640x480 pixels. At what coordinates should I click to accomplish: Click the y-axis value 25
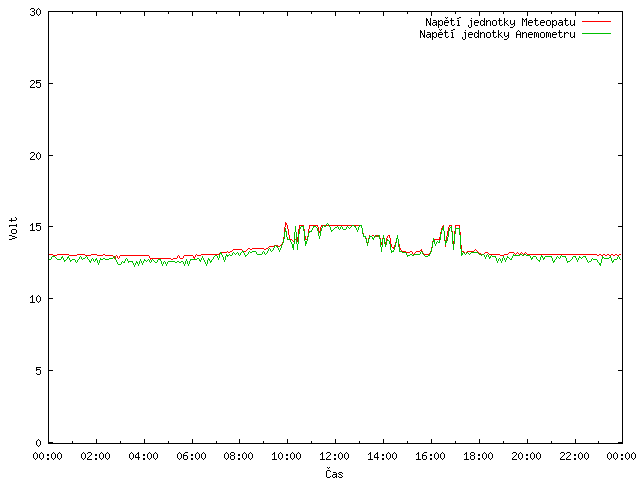point(36,84)
